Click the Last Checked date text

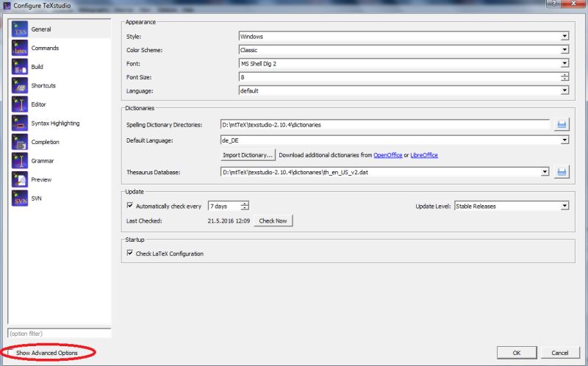click(229, 220)
